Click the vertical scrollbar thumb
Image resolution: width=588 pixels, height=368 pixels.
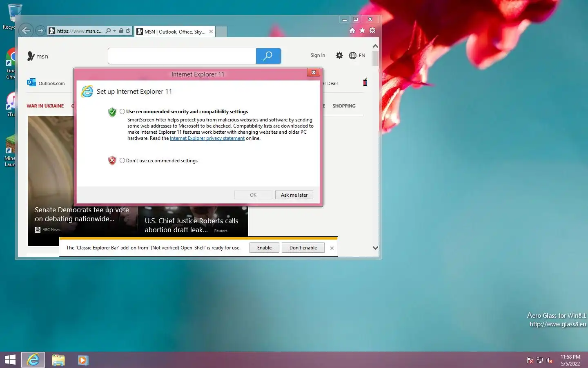[375, 58]
